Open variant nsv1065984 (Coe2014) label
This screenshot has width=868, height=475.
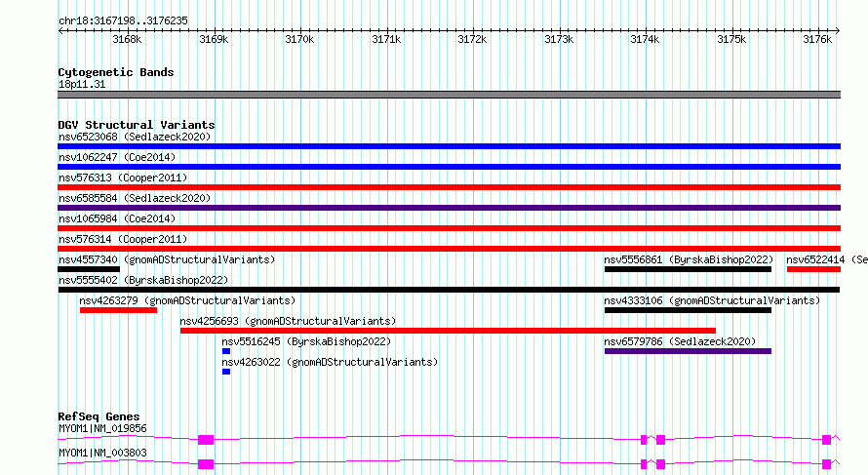pyautogui.click(x=117, y=218)
